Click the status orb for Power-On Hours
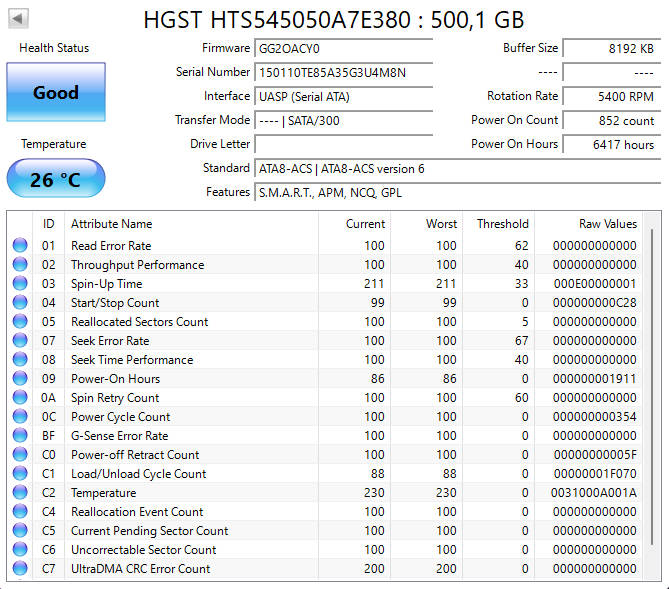This screenshot has width=669, height=589. click(x=20, y=379)
